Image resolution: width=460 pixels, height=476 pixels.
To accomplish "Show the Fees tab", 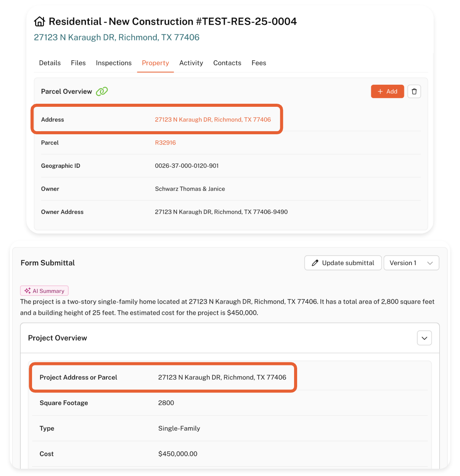I will coord(259,63).
